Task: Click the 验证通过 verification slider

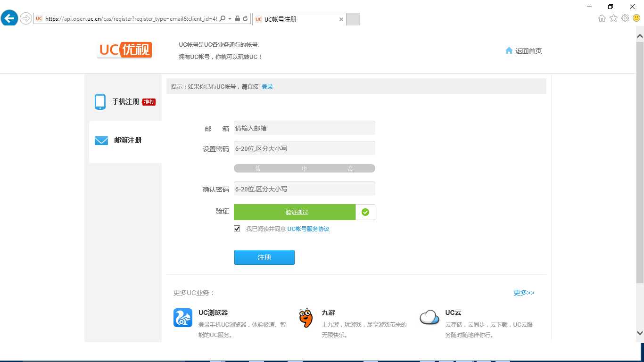Action: [297, 212]
